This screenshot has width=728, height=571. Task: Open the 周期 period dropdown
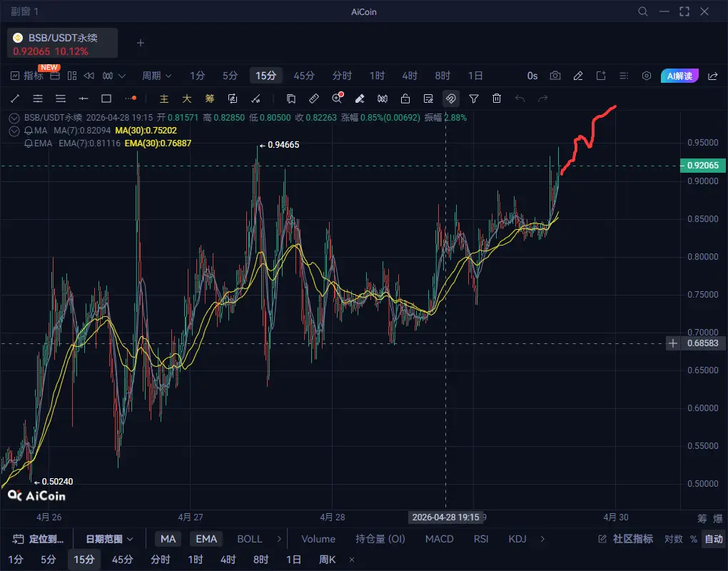coord(156,76)
